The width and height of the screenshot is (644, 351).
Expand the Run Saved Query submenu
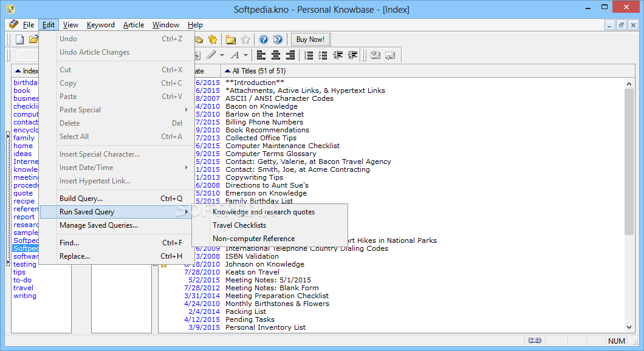click(x=117, y=212)
